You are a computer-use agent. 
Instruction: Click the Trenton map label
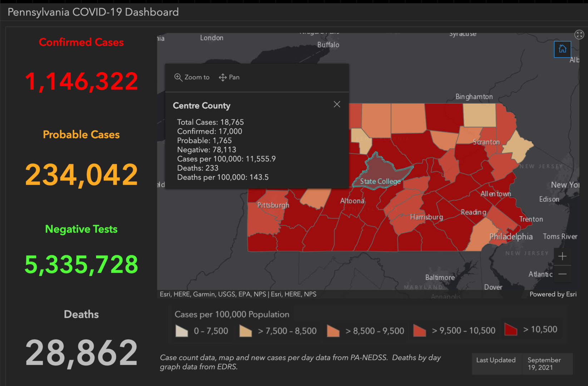[531, 219]
